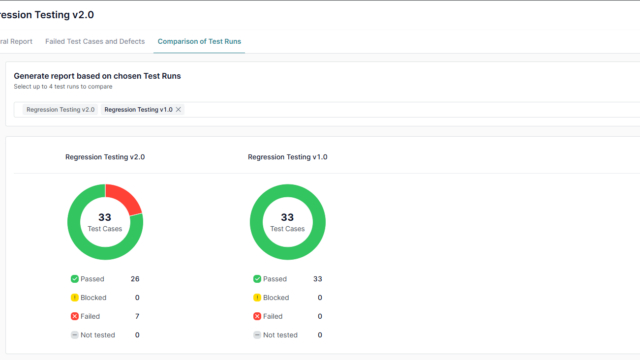Click the Regression Testing v2.0 page title
The height and width of the screenshot is (360, 640).
47,15
